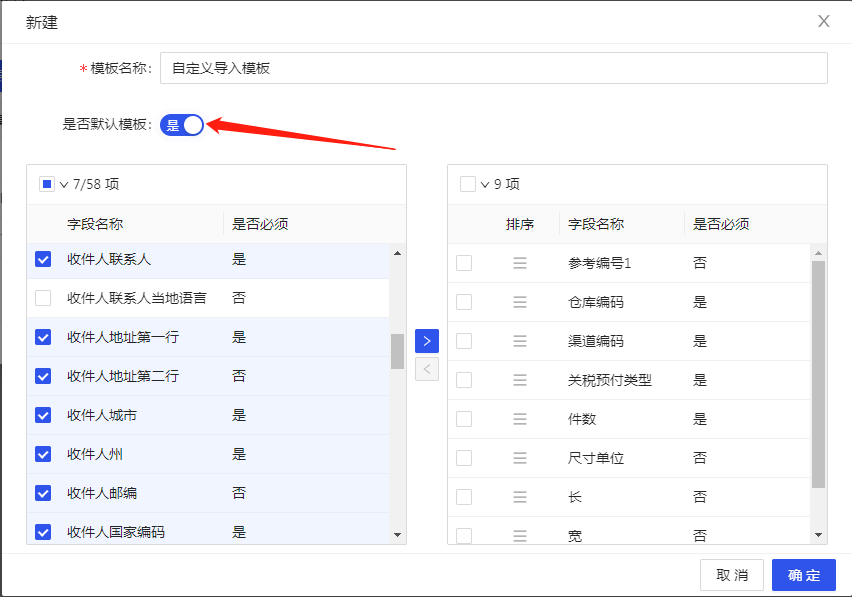Click the drag handle for 参考编号1
This screenshot has height=597, width=852.
point(520,263)
